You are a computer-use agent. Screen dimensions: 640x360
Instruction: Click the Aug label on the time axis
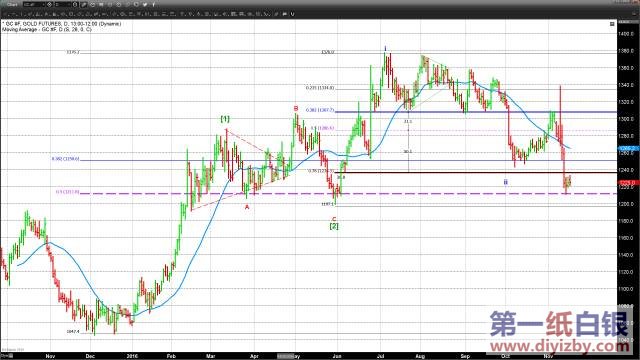point(420,356)
